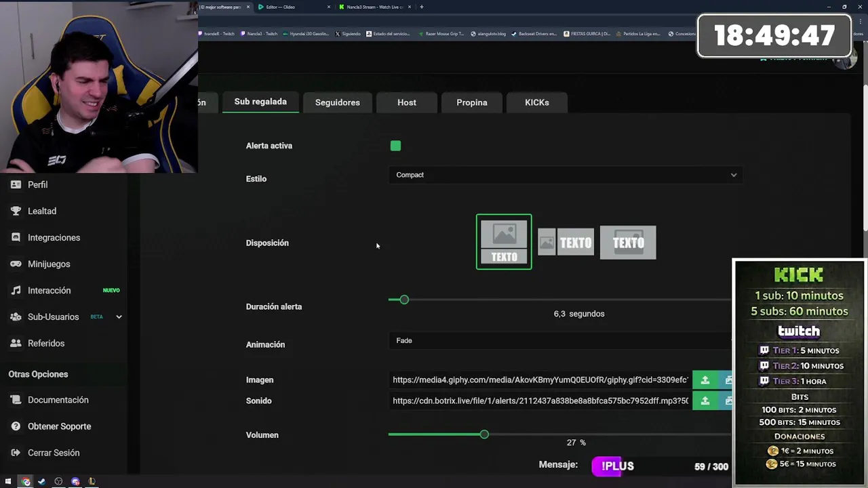Screen dimensions: 868x488
Task: Open alangulotv.blog bookmark
Action: (x=488, y=33)
